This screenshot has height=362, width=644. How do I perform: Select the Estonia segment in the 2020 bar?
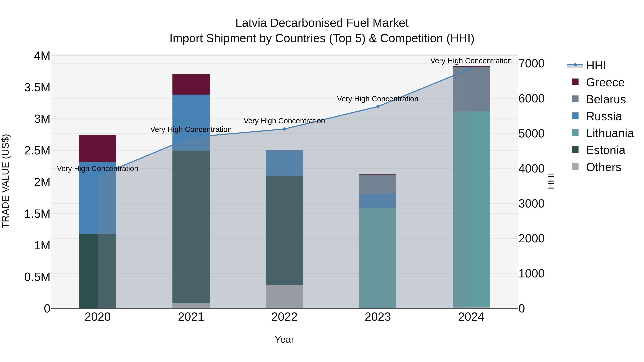point(98,271)
